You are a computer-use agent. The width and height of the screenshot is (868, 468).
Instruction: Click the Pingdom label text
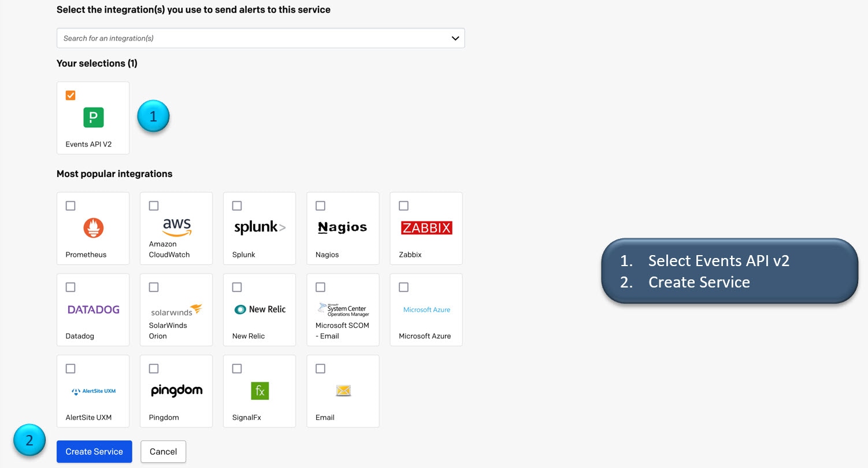coord(164,418)
